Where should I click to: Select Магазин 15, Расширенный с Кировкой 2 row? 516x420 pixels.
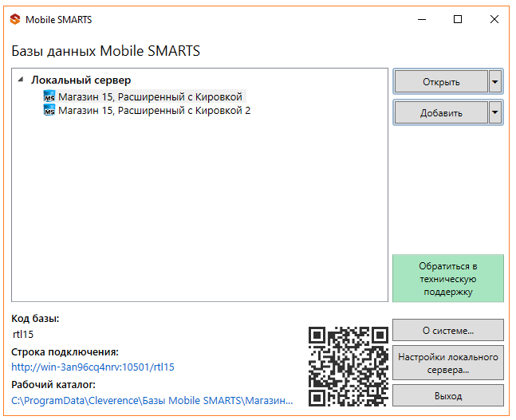(155, 110)
